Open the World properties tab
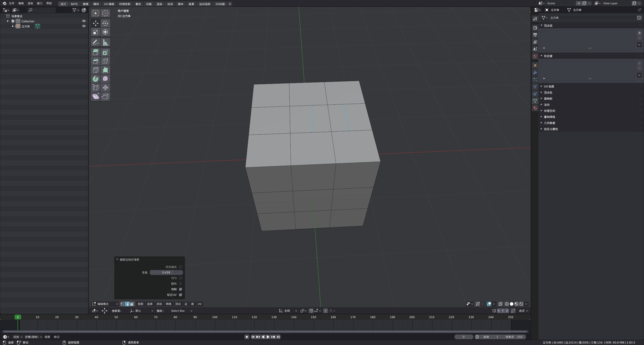This screenshot has height=345, width=644. point(535,56)
